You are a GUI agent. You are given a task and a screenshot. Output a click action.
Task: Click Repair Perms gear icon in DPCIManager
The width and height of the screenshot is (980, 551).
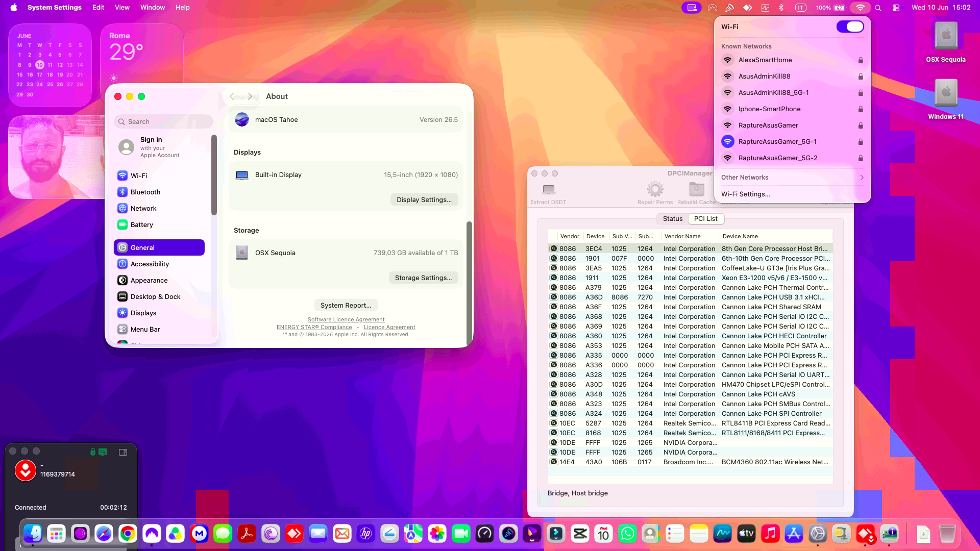coord(655,190)
